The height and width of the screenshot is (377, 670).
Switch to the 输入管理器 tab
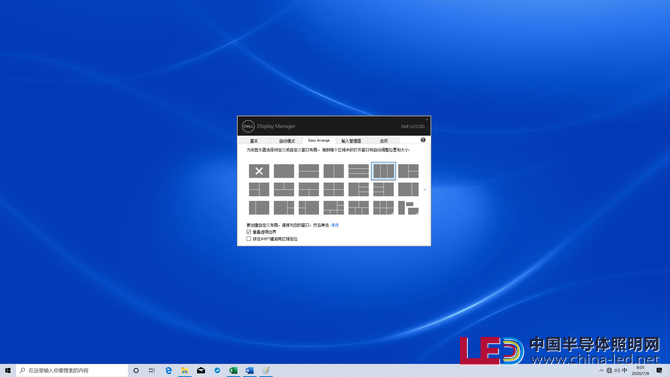[x=351, y=141]
